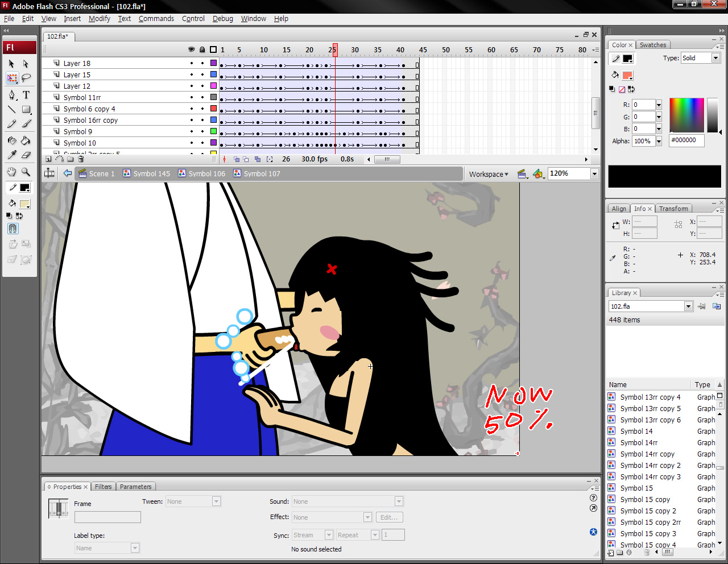Select the Eyedropper tool
The image size is (728, 564).
[x=12, y=155]
